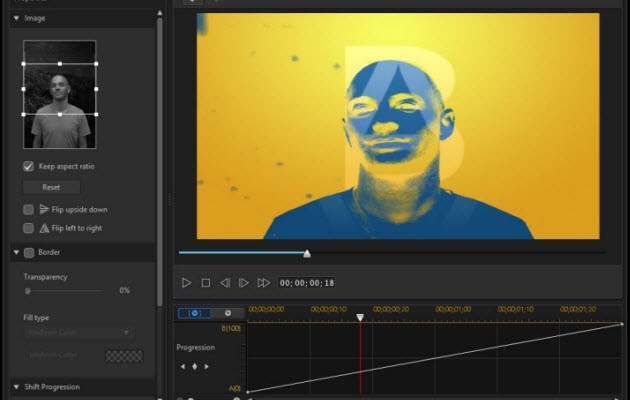Image resolution: width=630 pixels, height=400 pixels.
Task: Select the gray clock timeline mode icon
Action: point(228,313)
